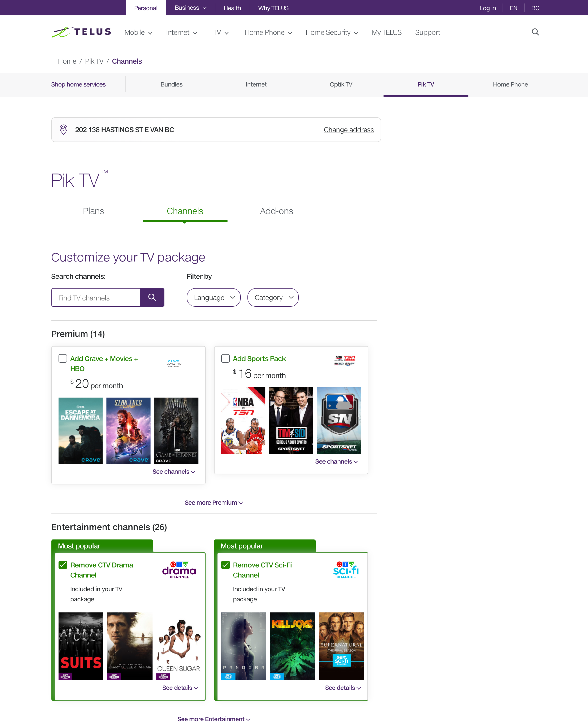Open Pik TV breadcrumb link
588x728 pixels.
94,61
